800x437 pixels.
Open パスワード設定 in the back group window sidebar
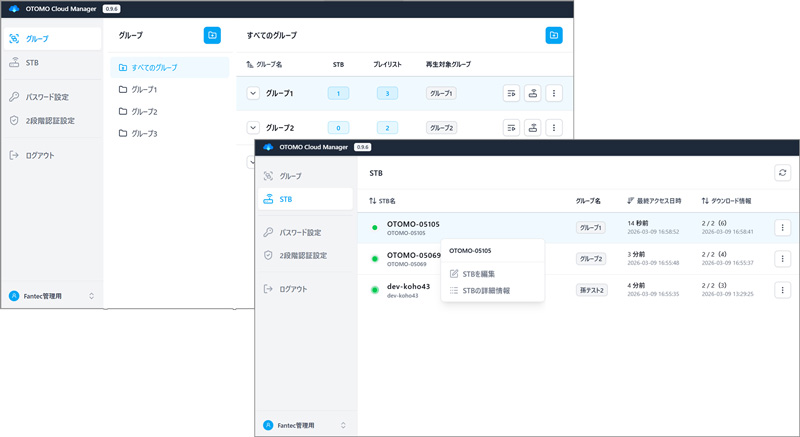[x=47, y=97]
